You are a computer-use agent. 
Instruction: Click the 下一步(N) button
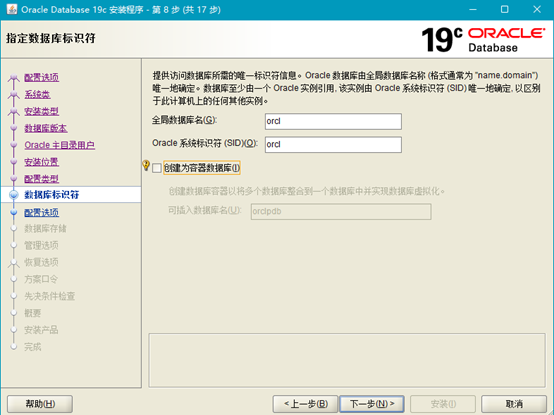coord(372,404)
